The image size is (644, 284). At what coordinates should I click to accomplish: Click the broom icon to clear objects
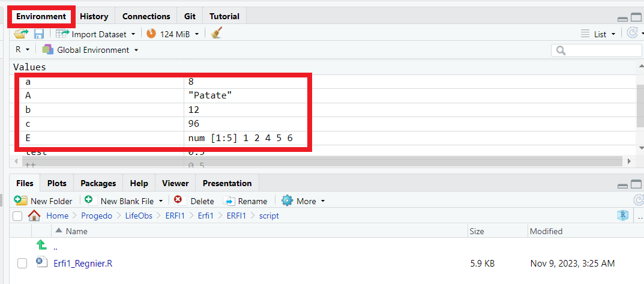coord(217,34)
